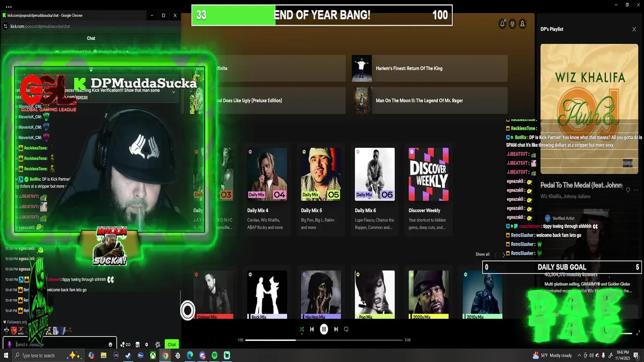
Task: Open the Daily Mix 6 playlist card
Action: tap(374, 190)
